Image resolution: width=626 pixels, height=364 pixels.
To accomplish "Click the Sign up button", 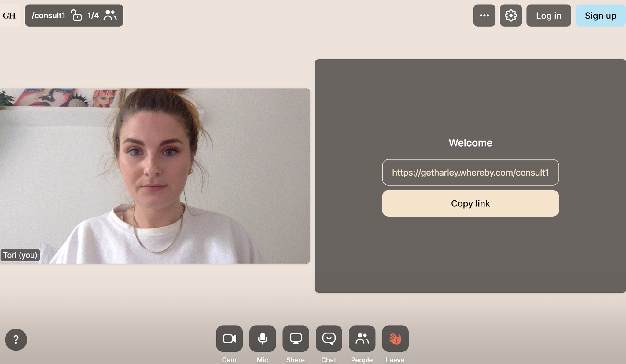I will (x=601, y=15).
